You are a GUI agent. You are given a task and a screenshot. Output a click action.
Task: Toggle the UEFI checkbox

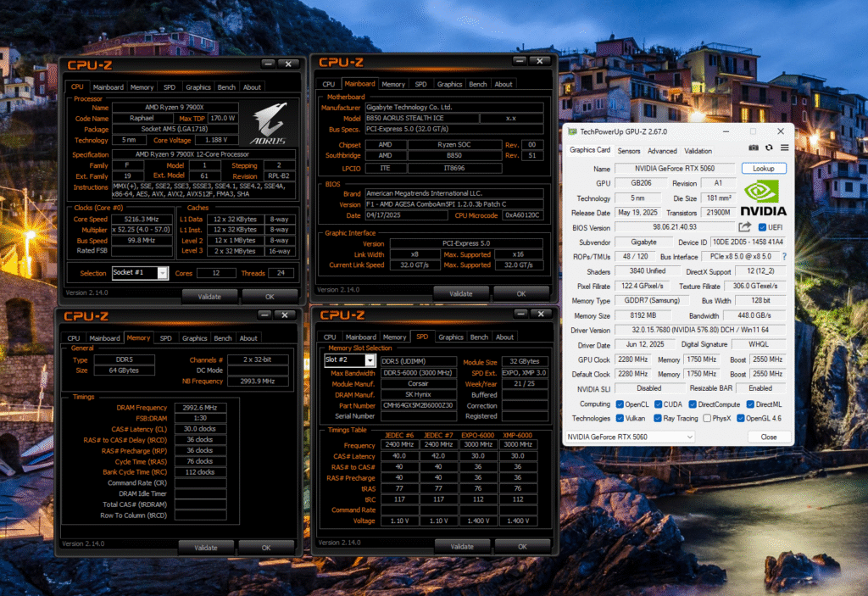click(763, 227)
